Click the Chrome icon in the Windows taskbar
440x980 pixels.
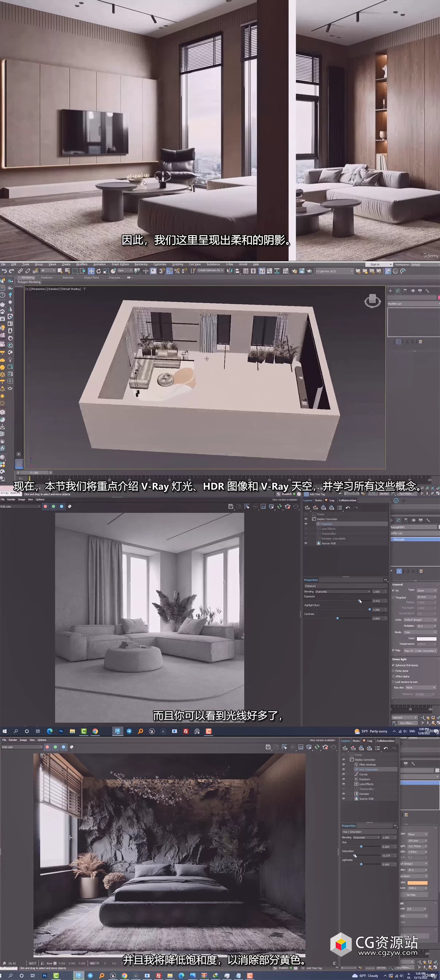coord(95,731)
